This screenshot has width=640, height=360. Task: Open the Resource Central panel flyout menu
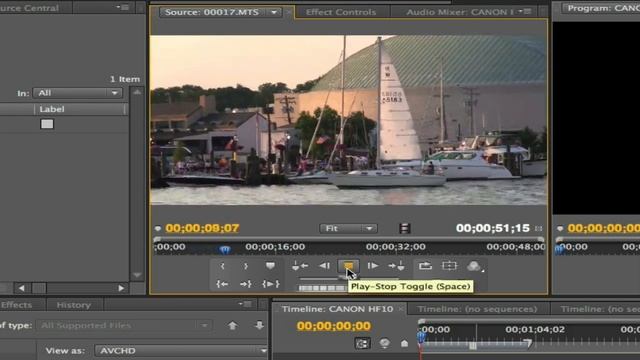(x=122, y=7)
